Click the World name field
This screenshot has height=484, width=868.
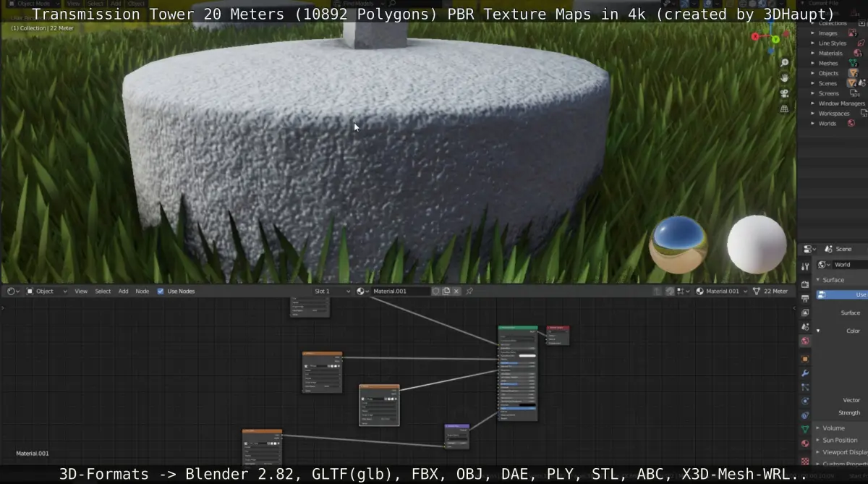(849, 265)
